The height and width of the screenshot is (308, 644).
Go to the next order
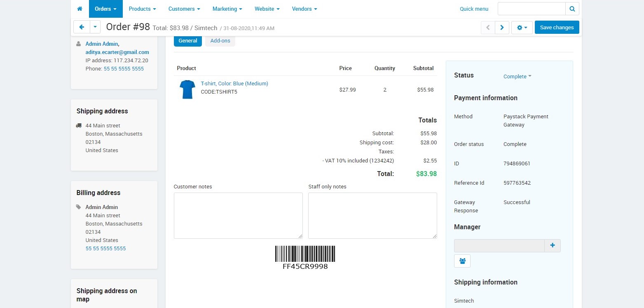(502, 28)
